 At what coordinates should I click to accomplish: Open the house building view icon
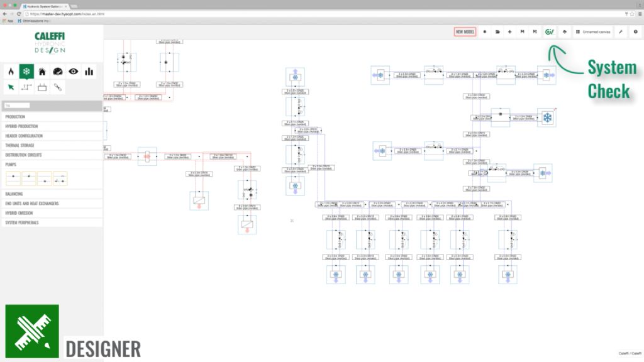coord(42,71)
